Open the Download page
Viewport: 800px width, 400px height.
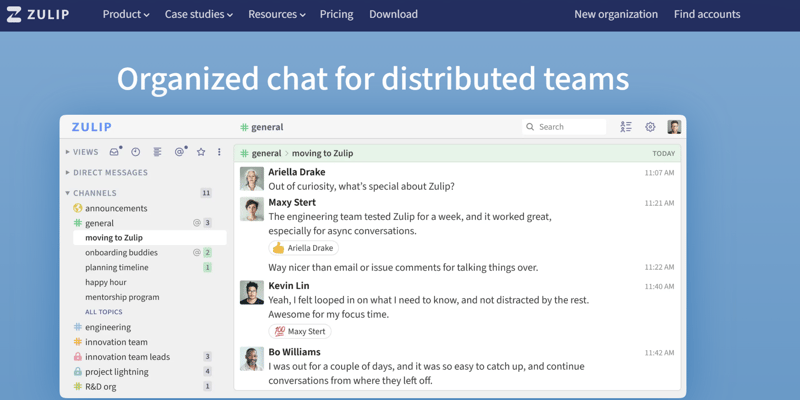coord(393,14)
